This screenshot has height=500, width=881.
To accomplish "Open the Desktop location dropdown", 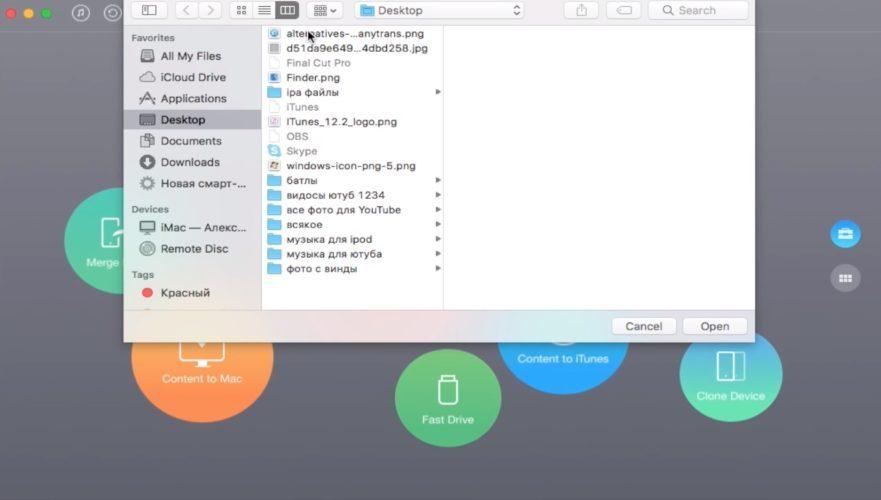I will coord(440,10).
